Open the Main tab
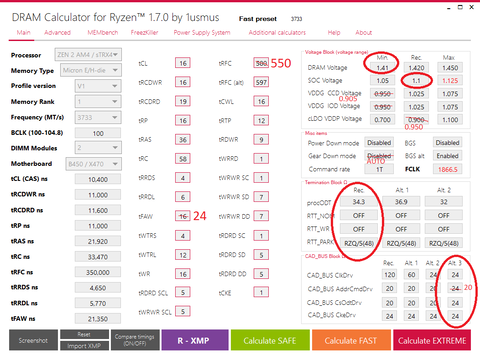Screen dimensions: 480x360 23,33
